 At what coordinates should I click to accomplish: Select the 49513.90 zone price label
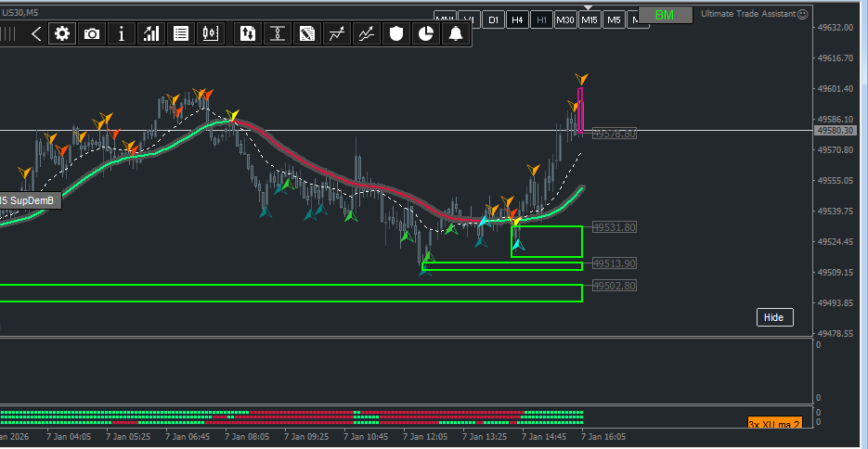click(615, 263)
